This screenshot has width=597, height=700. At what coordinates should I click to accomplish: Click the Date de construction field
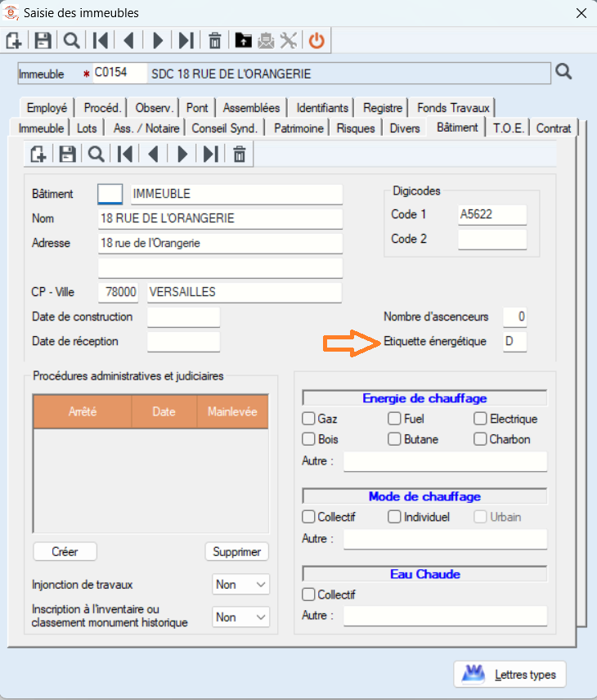pyautogui.click(x=183, y=317)
